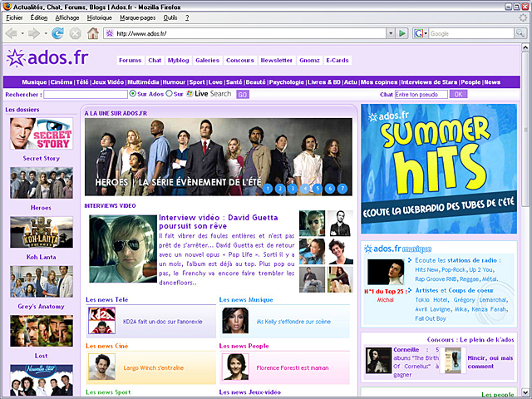Go to the Myblog tab
Screen dimensions: 532x399
tap(178, 60)
